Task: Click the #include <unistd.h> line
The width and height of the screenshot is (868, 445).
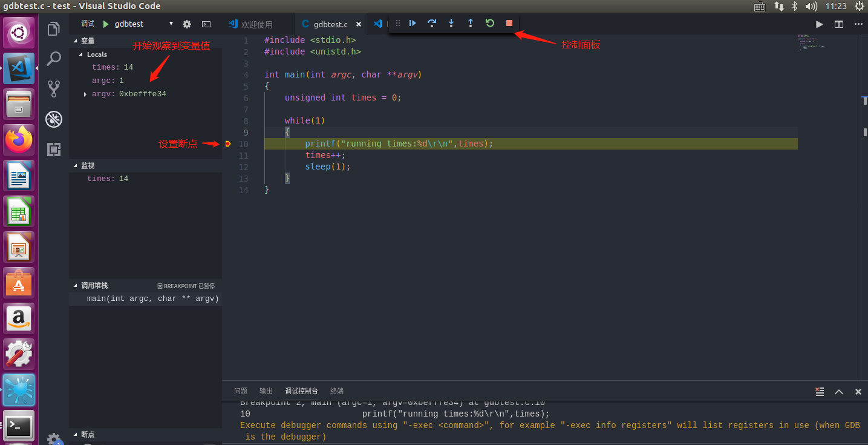Action: [313, 52]
